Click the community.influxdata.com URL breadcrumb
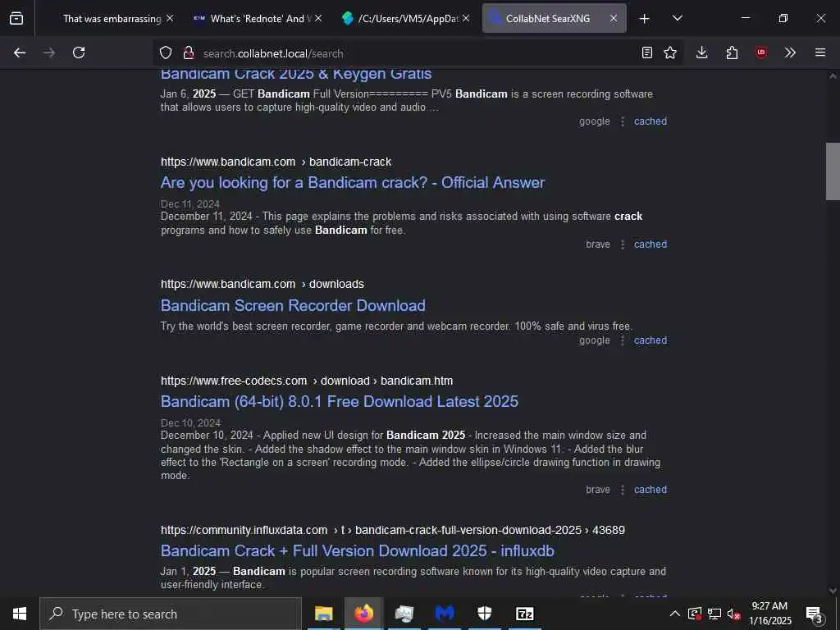 tap(393, 531)
